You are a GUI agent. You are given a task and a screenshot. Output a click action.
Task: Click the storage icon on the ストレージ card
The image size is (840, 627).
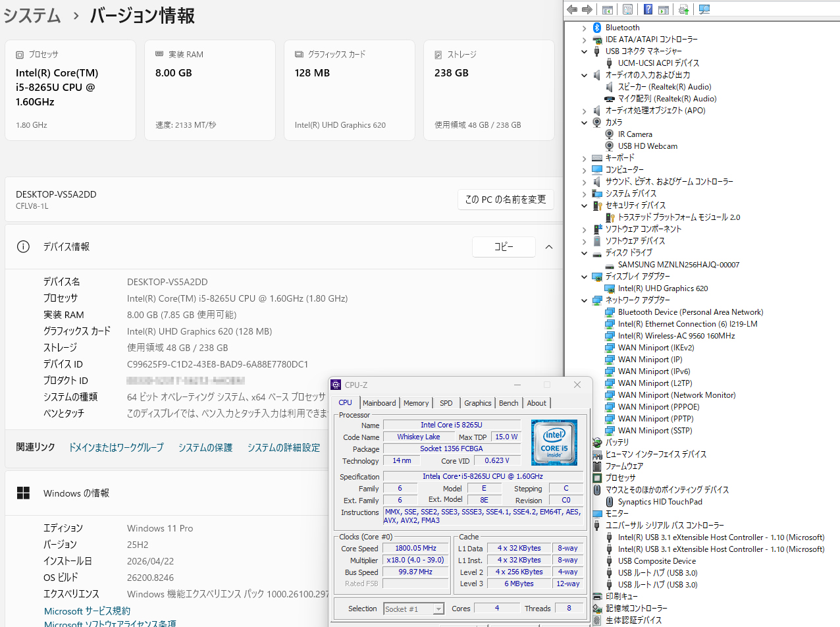pos(438,55)
